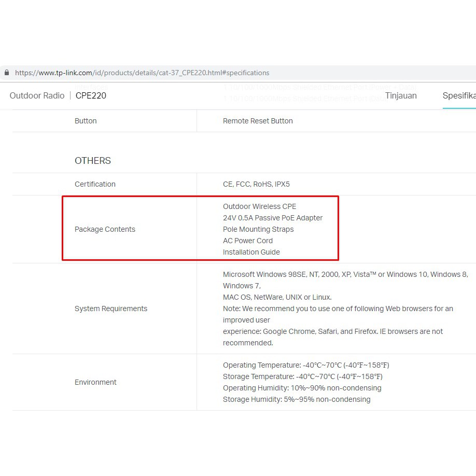Click the Remote Reset Button text
The width and height of the screenshot is (476, 476).
click(258, 121)
